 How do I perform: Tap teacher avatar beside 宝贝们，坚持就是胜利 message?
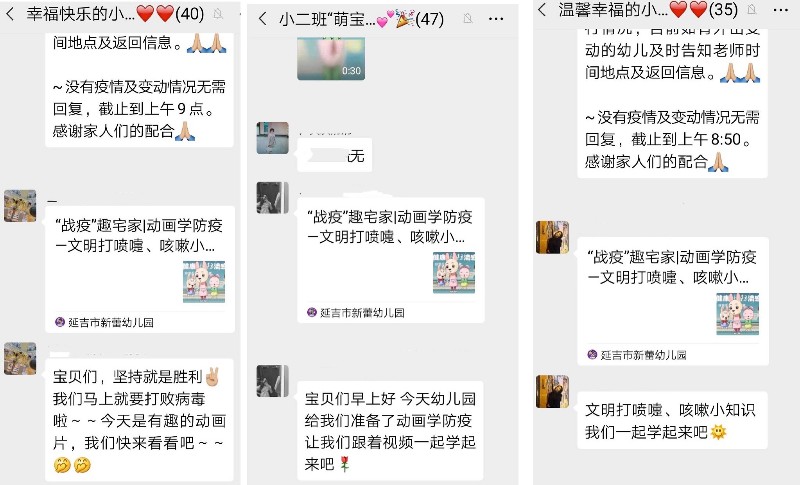tap(20, 359)
